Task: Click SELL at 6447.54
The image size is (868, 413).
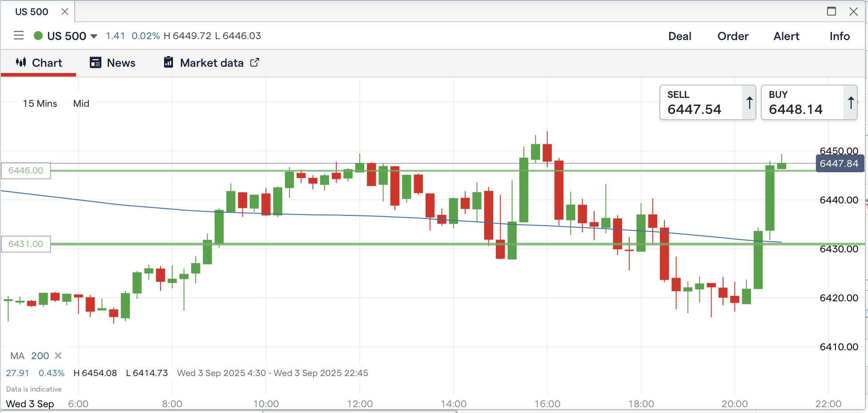Action: click(701, 103)
